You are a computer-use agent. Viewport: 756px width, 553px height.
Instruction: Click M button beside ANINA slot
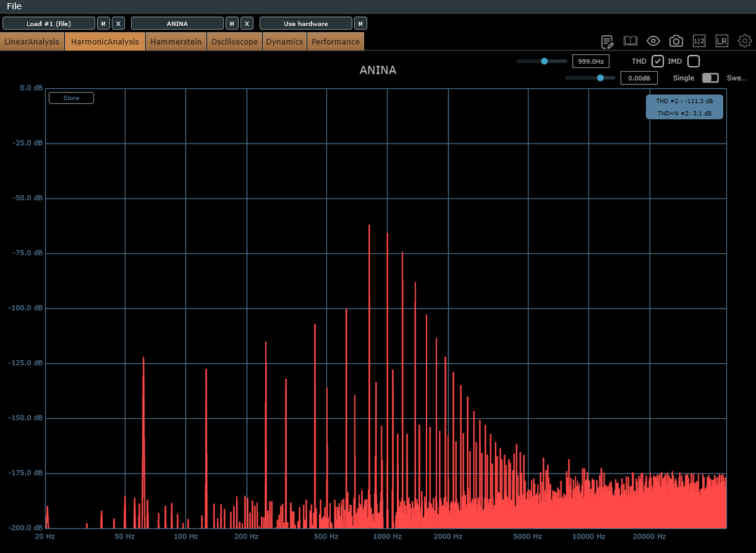pyautogui.click(x=232, y=23)
